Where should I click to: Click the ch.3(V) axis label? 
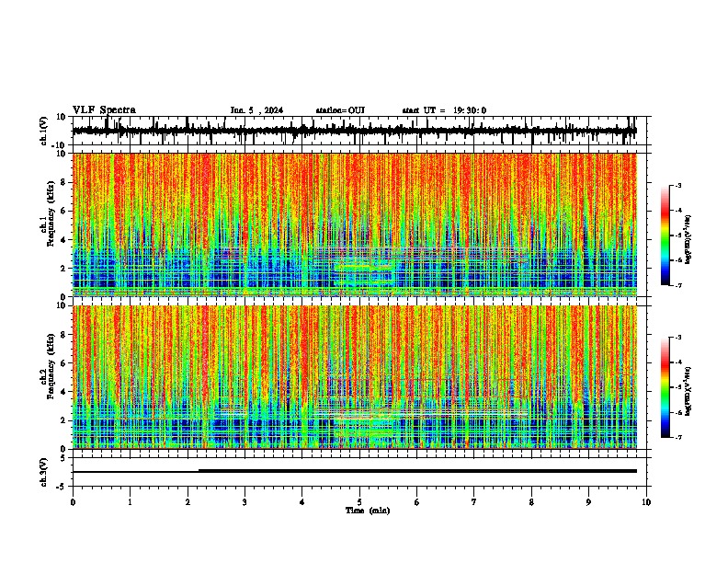pyautogui.click(x=44, y=473)
